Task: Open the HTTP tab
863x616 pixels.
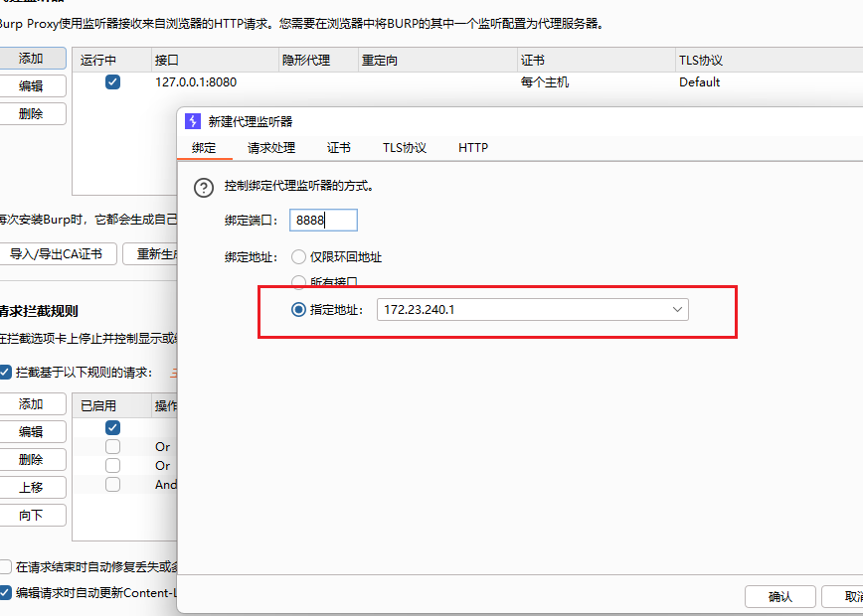Action: point(473,147)
